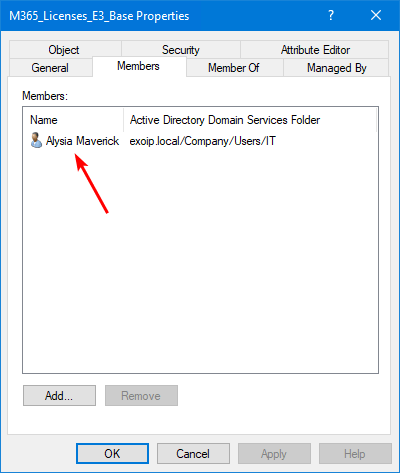Click the question mark help icon
400x473 pixels.
pos(330,15)
